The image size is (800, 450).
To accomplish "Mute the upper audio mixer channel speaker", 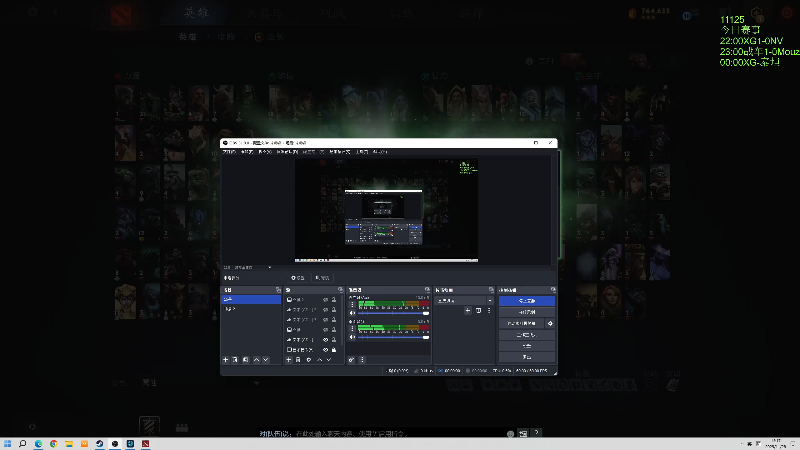I will point(352,313).
